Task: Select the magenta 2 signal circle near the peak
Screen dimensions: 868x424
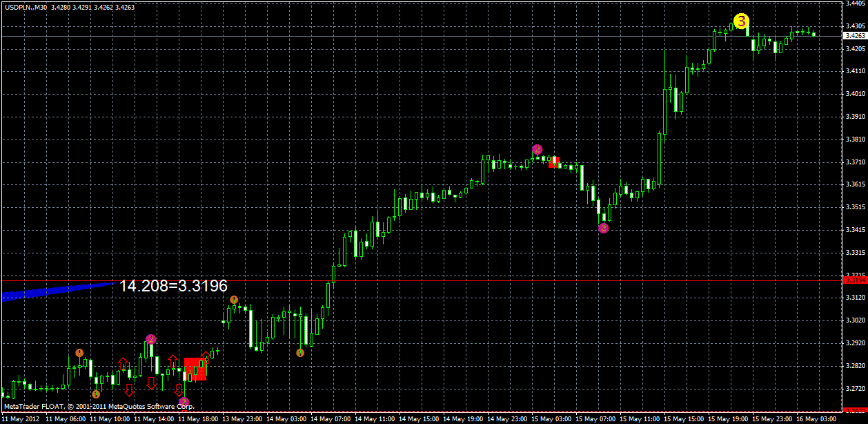Action: (x=537, y=148)
